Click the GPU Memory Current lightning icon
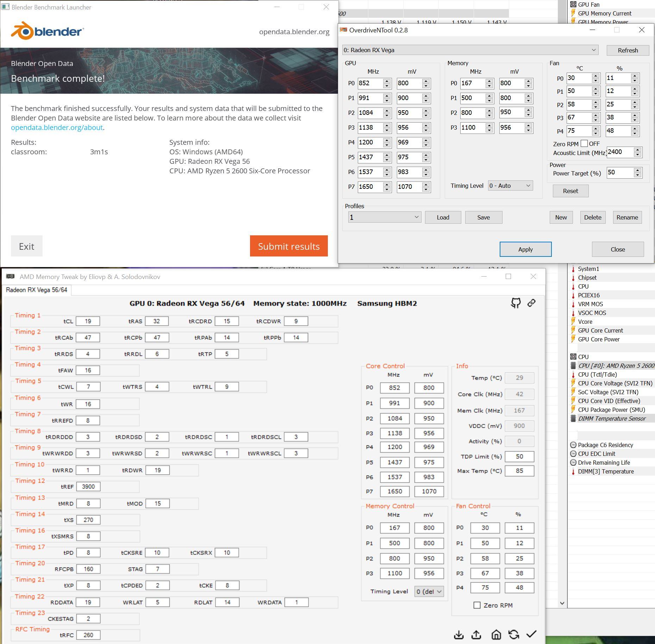Image resolution: width=655 pixels, height=644 pixels. (x=573, y=13)
